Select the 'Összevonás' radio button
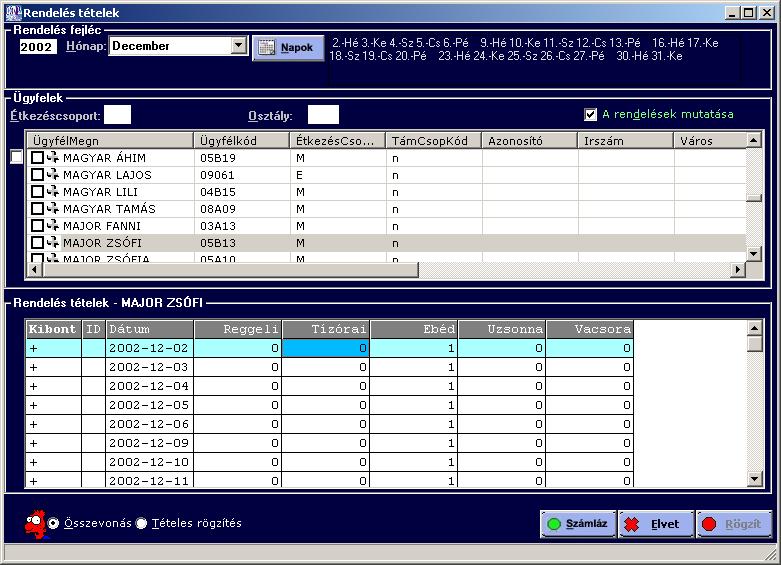The image size is (781, 565). pyautogui.click(x=54, y=523)
